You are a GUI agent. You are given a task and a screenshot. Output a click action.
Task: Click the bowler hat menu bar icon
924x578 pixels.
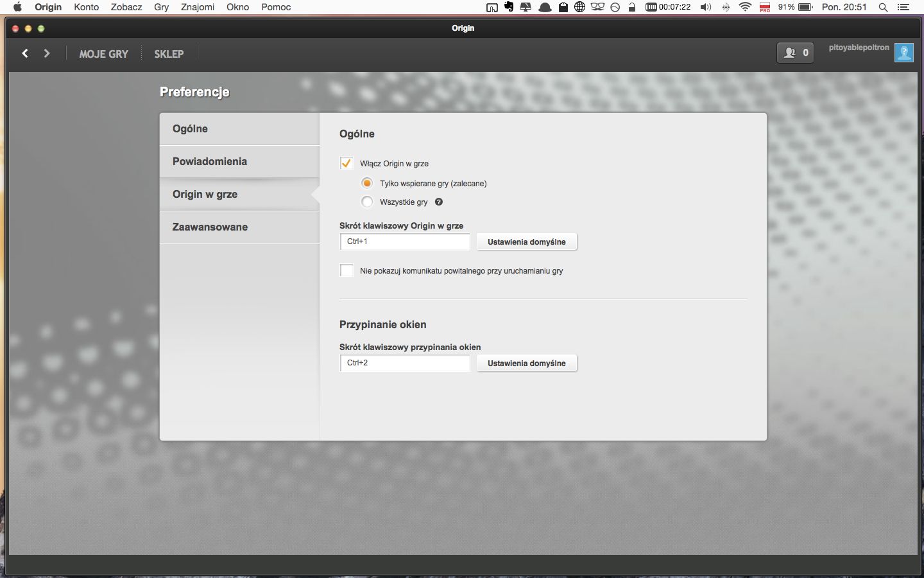tap(545, 7)
